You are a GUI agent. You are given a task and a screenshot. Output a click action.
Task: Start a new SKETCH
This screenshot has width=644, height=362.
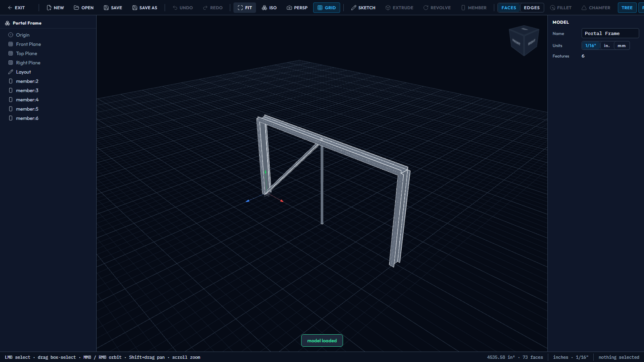363,8
